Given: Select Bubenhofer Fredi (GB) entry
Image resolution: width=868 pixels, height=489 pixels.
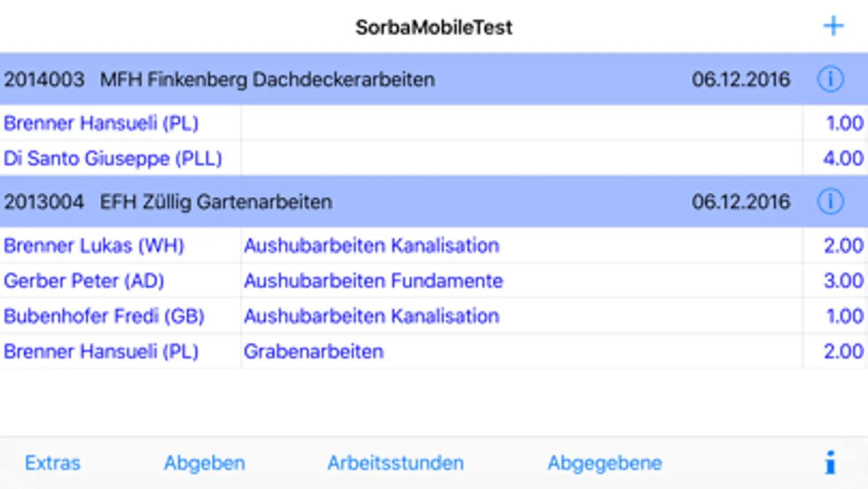Looking at the screenshot, I should (x=104, y=316).
